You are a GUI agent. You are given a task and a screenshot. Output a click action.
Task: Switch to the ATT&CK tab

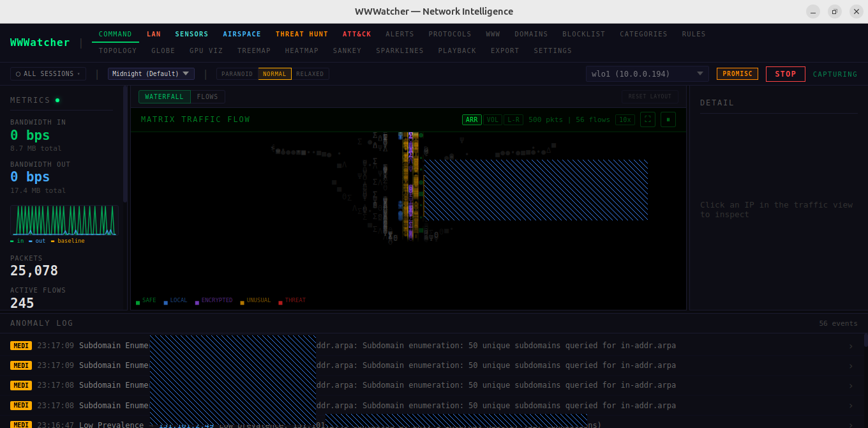coord(357,34)
